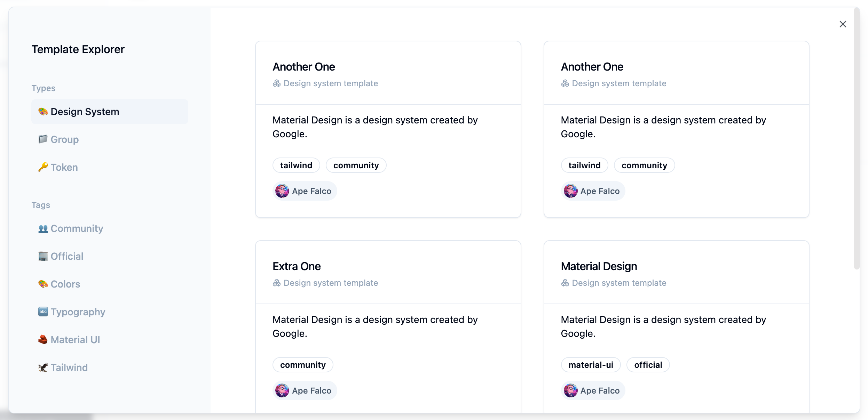
Task: Open the Extra One template title
Action: point(297,266)
